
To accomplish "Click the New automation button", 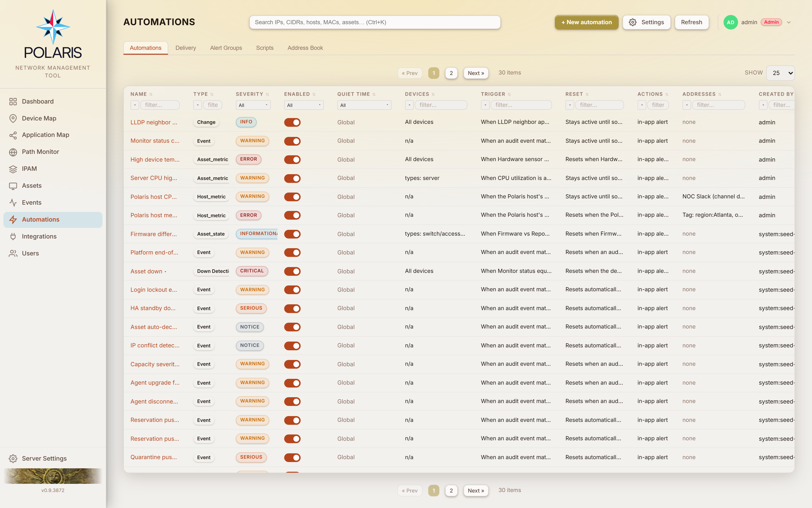I will point(587,22).
